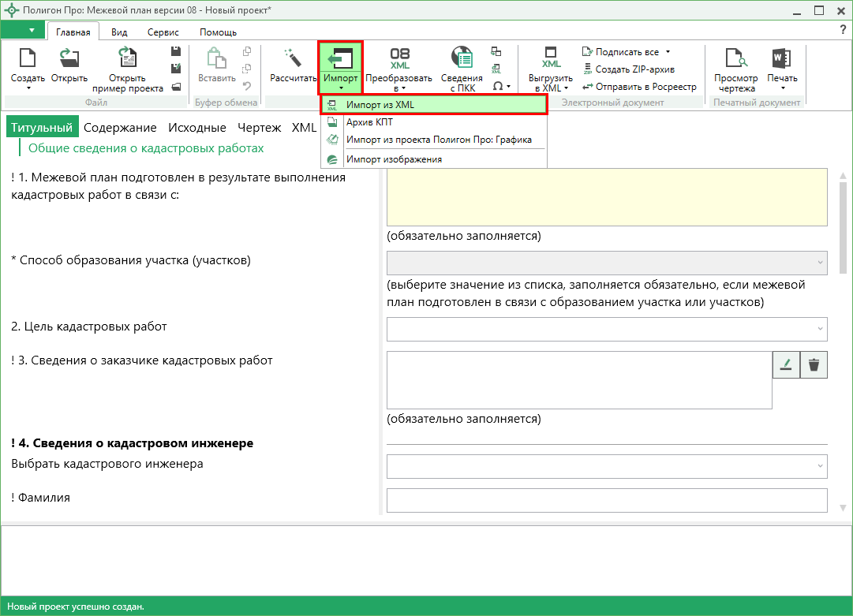Click Сведения с ПКК globe icon
Image resolution: width=853 pixels, height=616 pixels.
click(x=462, y=57)
